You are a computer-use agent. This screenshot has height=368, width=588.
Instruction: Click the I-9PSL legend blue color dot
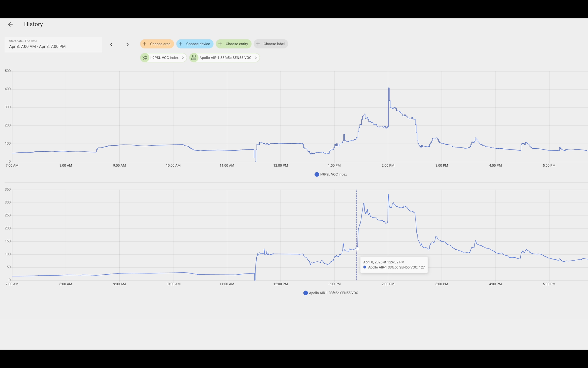pos(317,175)
